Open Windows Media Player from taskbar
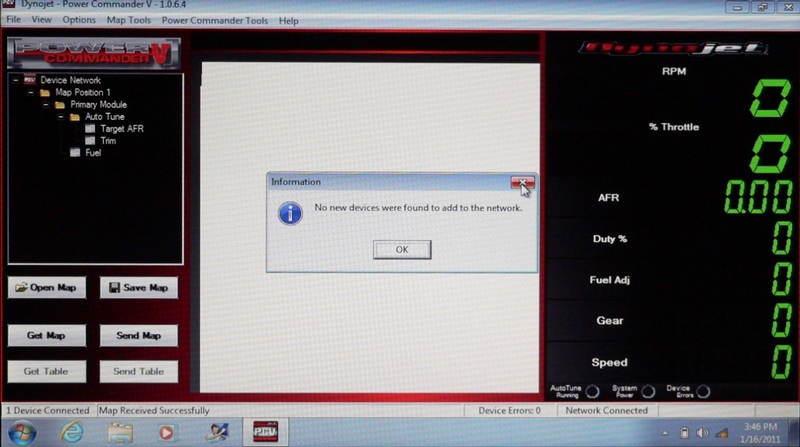The height and width of the screenshot is (447, 800). pyautogui.click(x=167, y=432)
